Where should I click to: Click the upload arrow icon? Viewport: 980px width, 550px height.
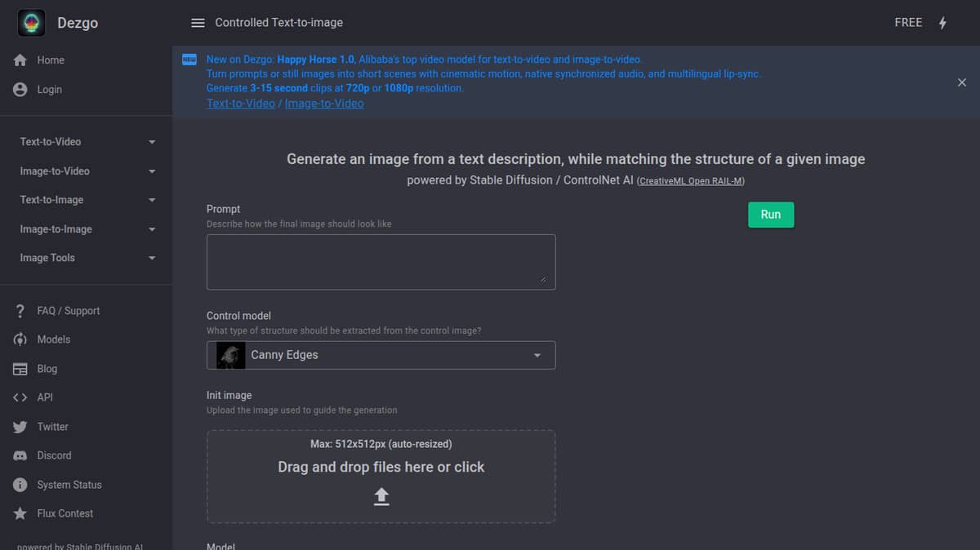tap(381, 496)
